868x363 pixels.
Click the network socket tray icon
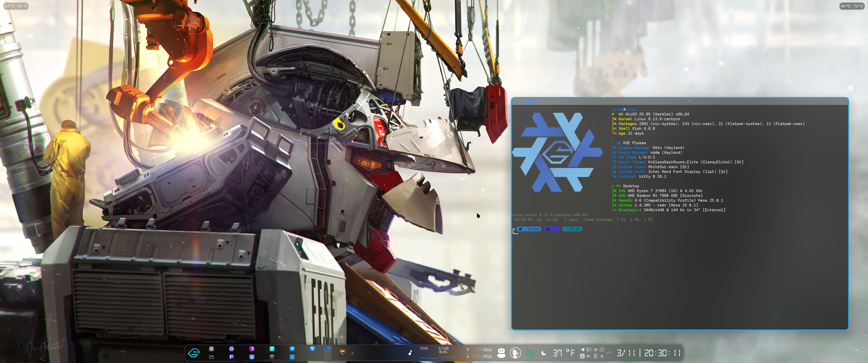[x=602, y=350]
